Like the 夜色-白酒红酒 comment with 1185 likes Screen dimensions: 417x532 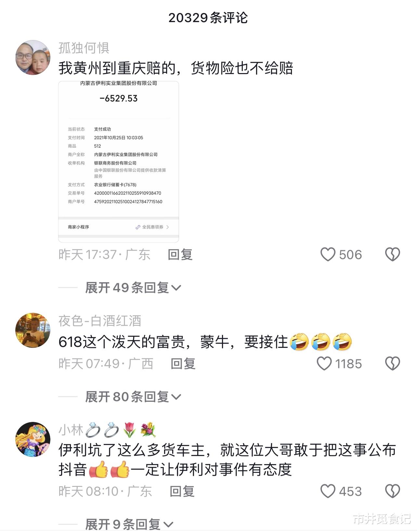324,363
